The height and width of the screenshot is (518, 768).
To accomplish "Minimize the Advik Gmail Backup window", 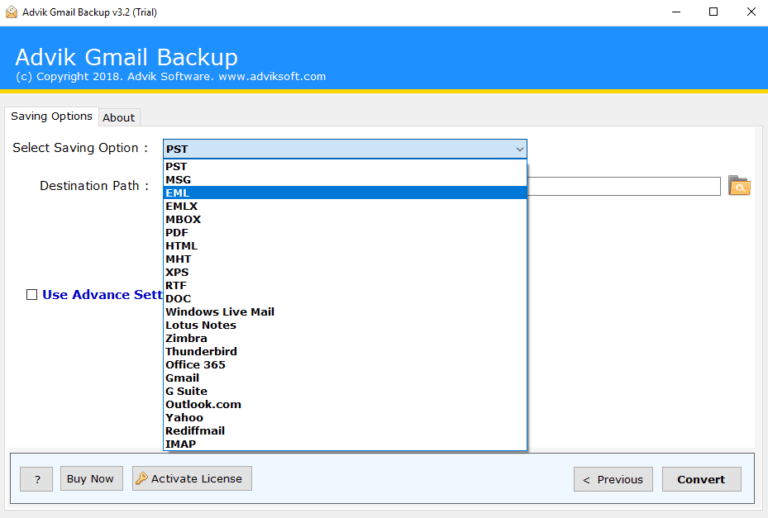I will click(676, 12).
